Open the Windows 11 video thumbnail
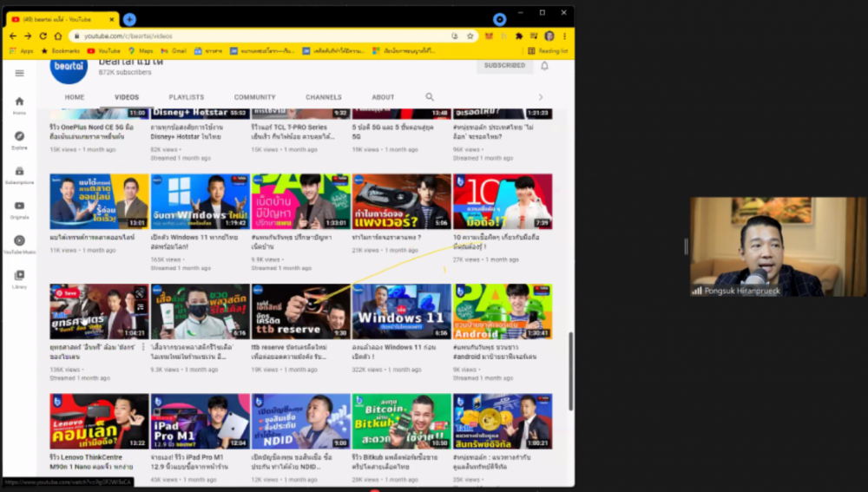Screen dimensions: 868x492 pos(400,311)
